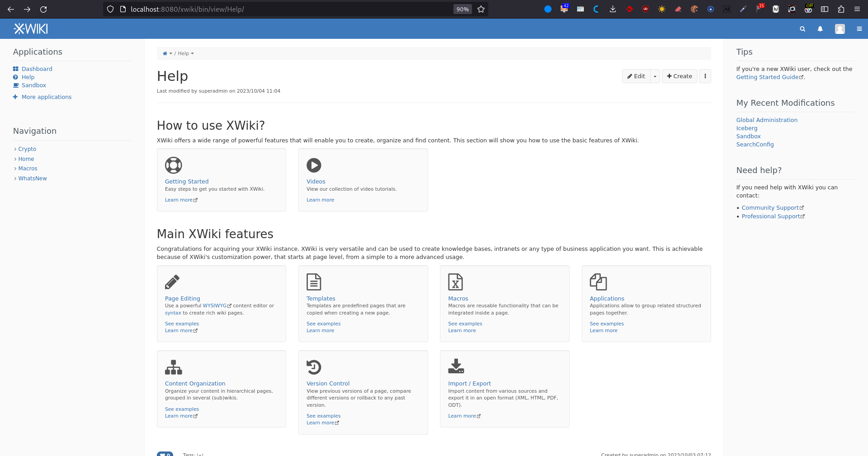Expand the WhatsNew navigation node
Screen dimensions: 868x456
click(x=15, y=179)
